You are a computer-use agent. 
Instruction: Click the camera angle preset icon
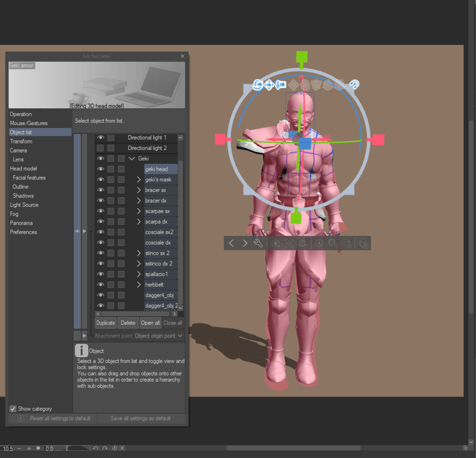(275, 243)
